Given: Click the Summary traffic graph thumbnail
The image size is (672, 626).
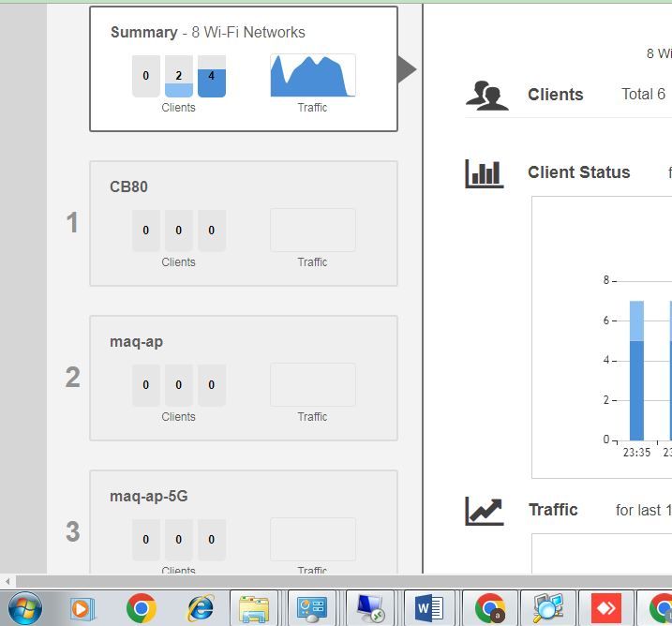Looking at the screenshot, I should [x=312, y=76].
